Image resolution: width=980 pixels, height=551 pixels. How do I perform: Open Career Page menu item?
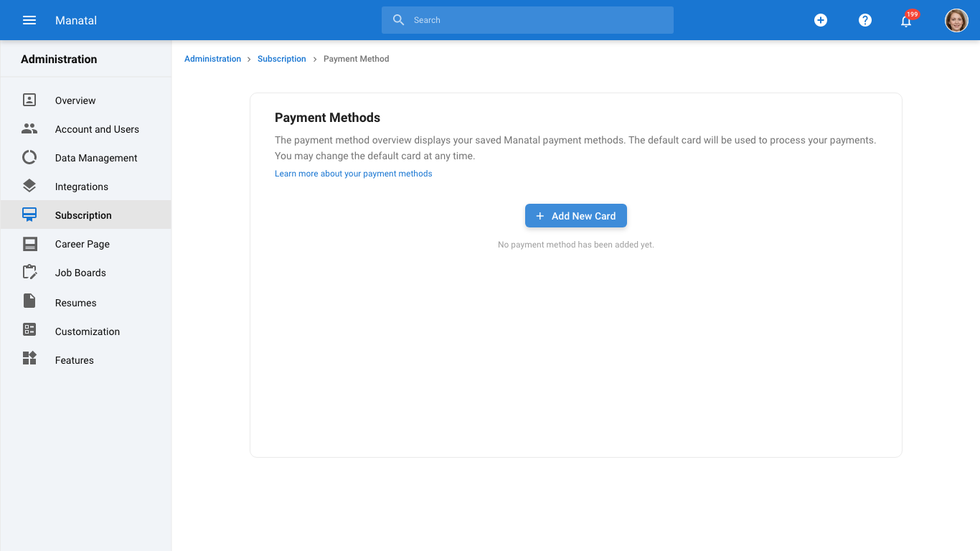[86, 244]
